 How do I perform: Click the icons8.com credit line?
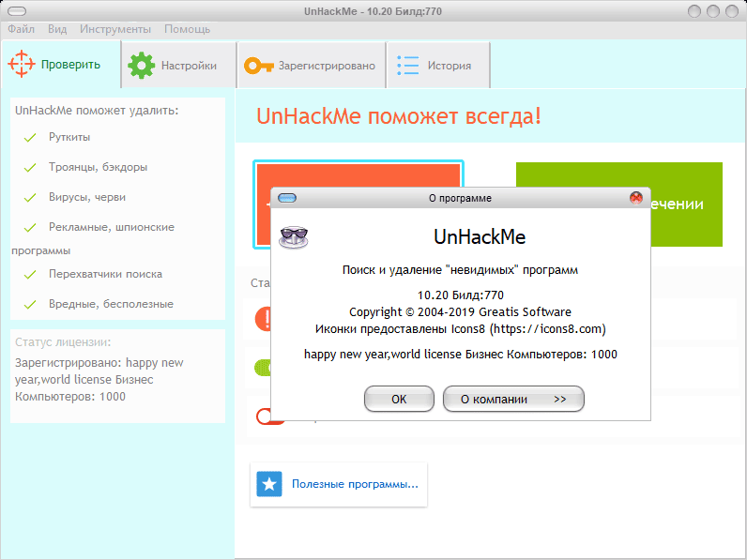[x=460, y=329]
